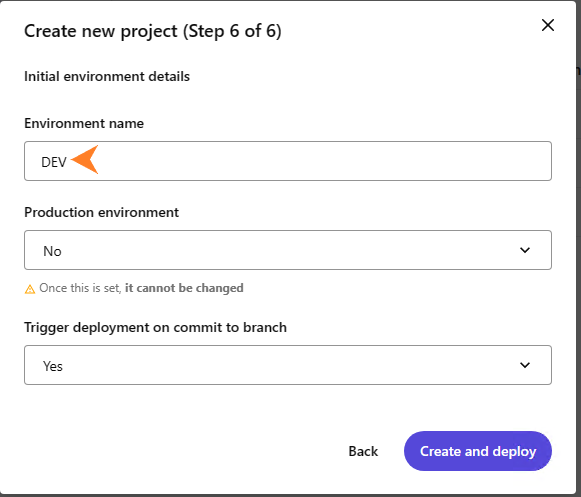Click 'Trigger deployment on commit to branch' label
Screen dimensions: 581x497
pyautogui.click(x=155, y=328)
